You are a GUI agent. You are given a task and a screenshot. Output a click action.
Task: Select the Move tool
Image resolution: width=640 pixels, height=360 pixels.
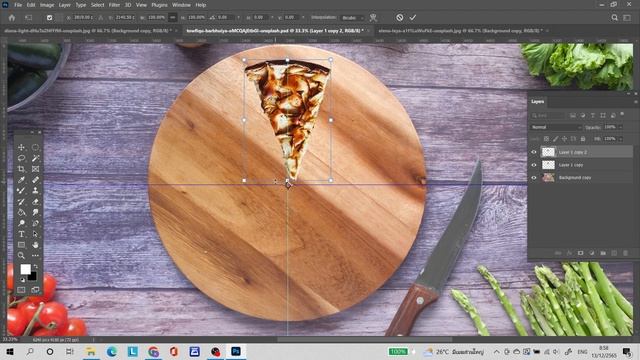21,147
